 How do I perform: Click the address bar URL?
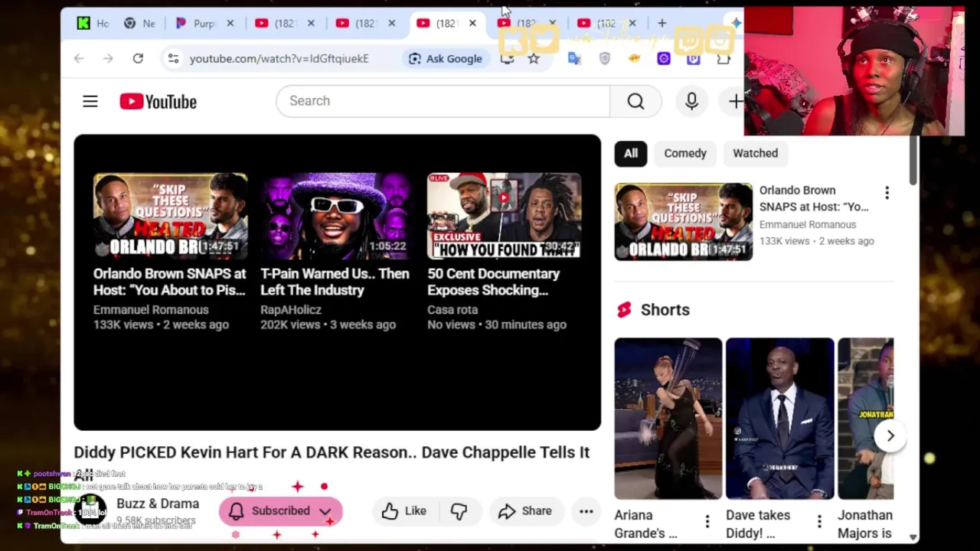click(279, 58)
